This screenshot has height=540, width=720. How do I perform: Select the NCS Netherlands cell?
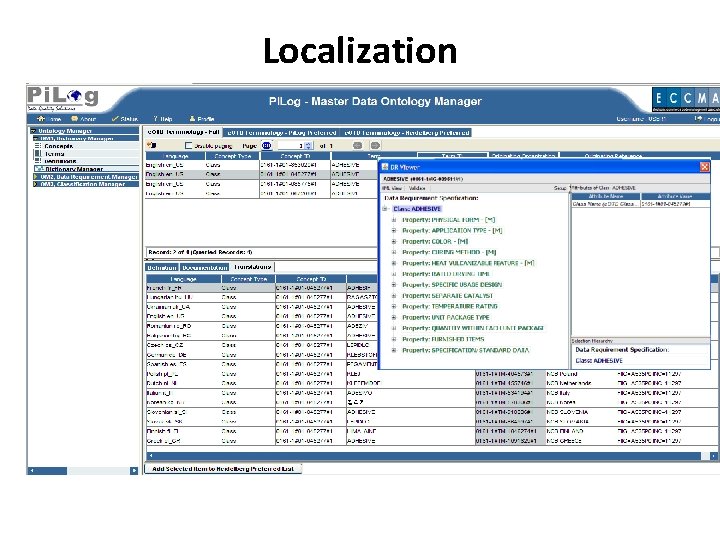580,383
